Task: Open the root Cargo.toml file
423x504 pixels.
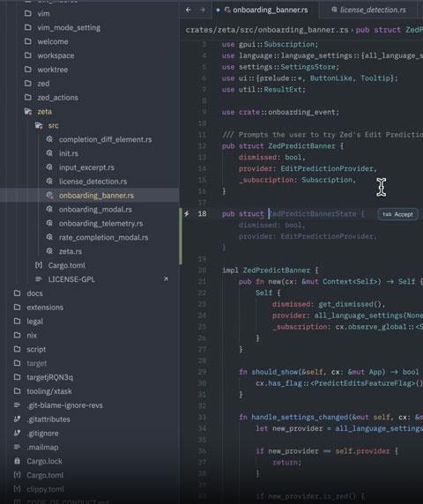Action: click(45, 475)
